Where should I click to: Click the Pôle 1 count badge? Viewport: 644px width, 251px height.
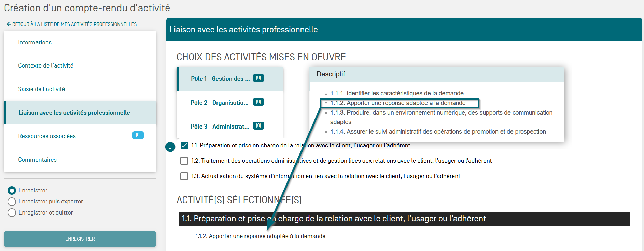point(258,78)
